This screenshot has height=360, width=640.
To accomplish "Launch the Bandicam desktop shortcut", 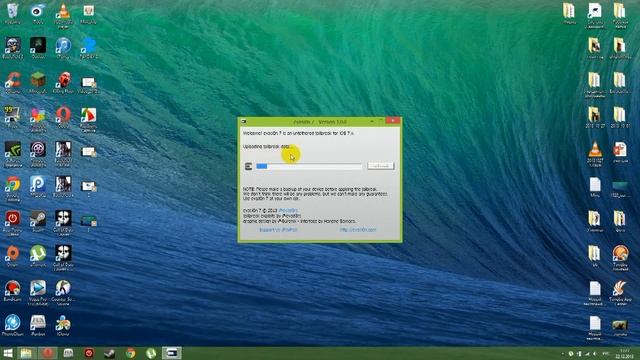I will [x=13, y=291].
